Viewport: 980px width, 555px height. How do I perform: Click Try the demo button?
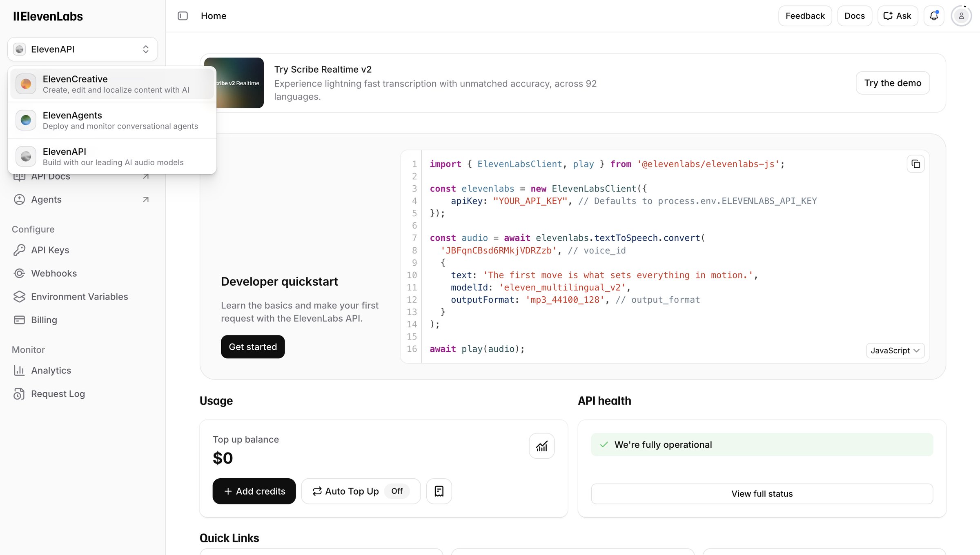coord(893,83)
